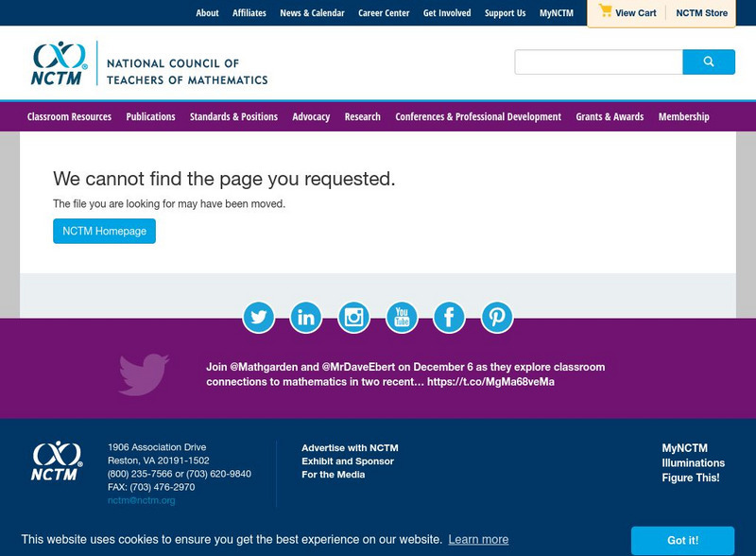
Task: Open Figure This! footer link
Action: [691, 478]
